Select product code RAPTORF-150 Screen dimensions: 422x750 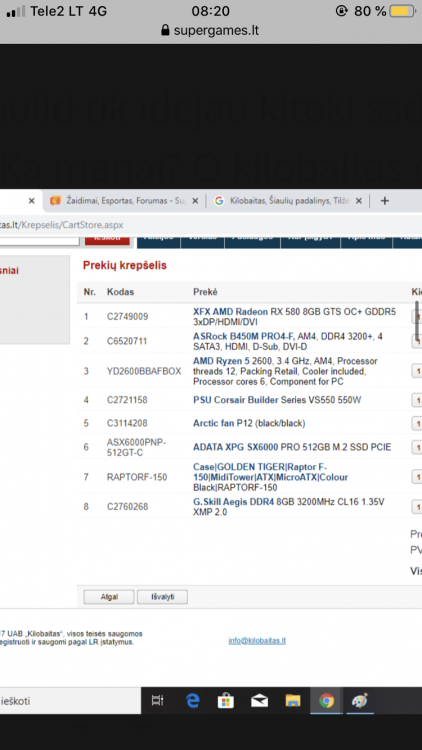137,477
